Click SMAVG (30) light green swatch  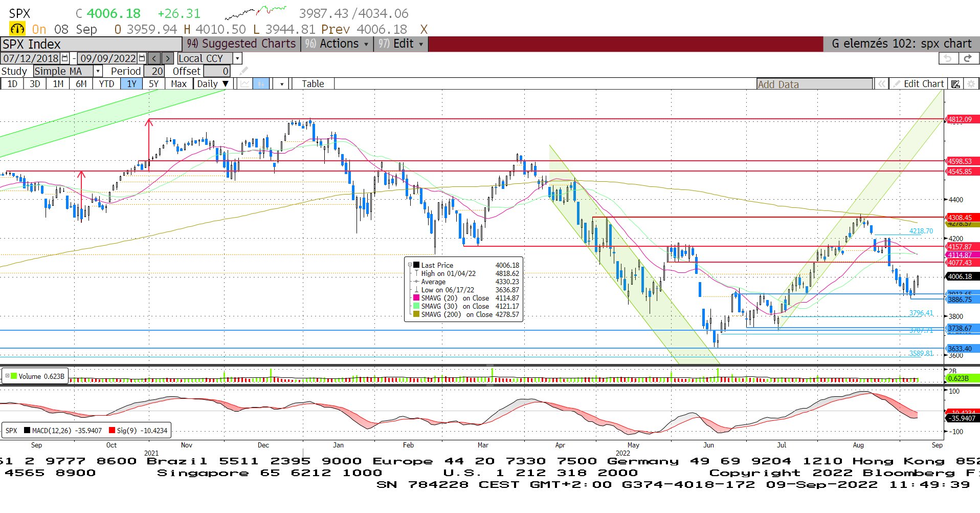click(416, 306)
